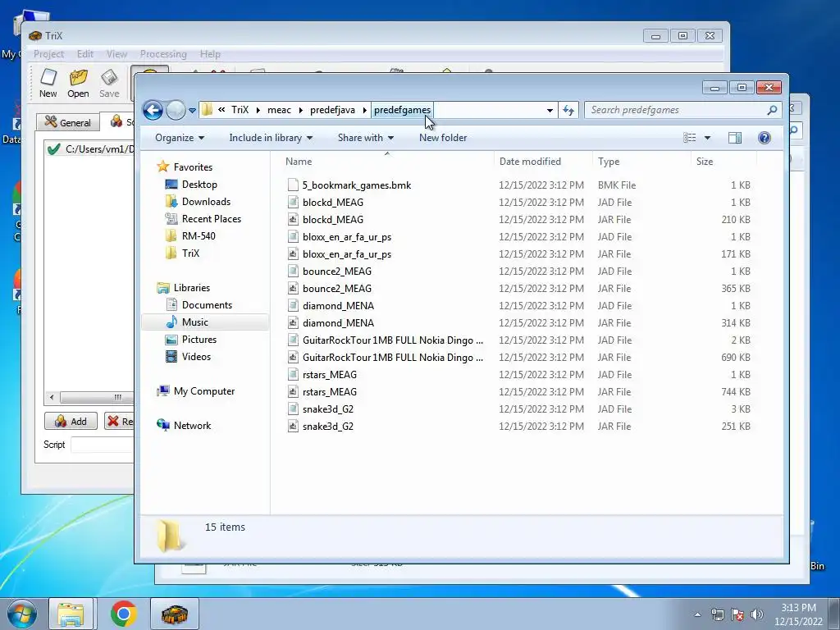Click the Script input field in TriX
This screenshot has height=630, width=840.
coord(102,445)
